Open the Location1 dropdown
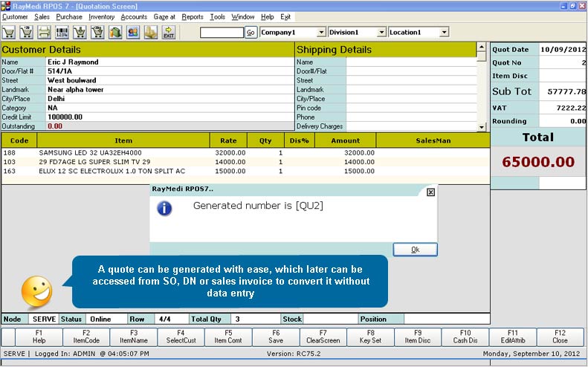The height and width of the screenshot is (367, 588). tap(444, 33)
